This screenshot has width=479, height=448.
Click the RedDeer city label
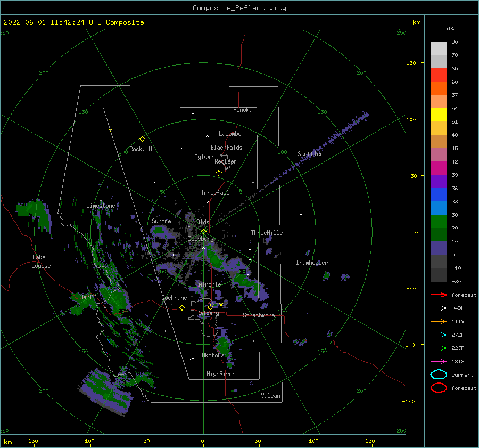click(x=226, y=161)
